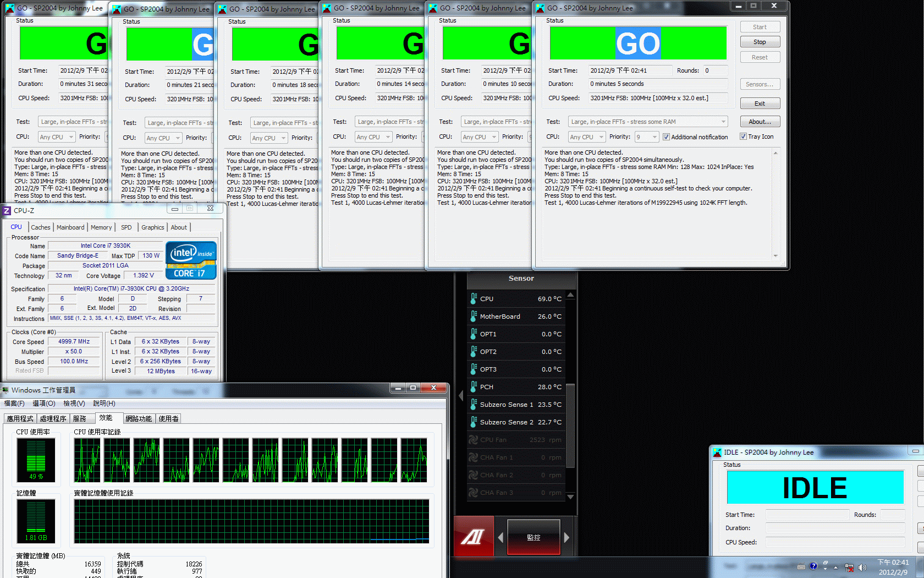This screenshot has width=924, height=578.
Task: Open the 應用程式 tab in Task Manager
Action: (x=20, y=419)
